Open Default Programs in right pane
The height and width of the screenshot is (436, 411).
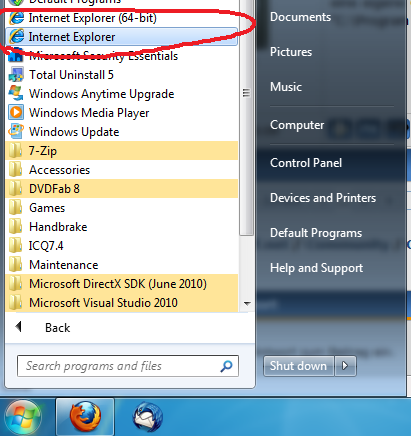coord(316,233)
